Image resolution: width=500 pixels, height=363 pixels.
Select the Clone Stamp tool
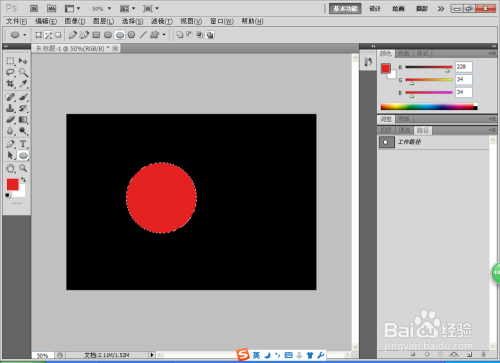pyautogui.click(x=10, y=108)
